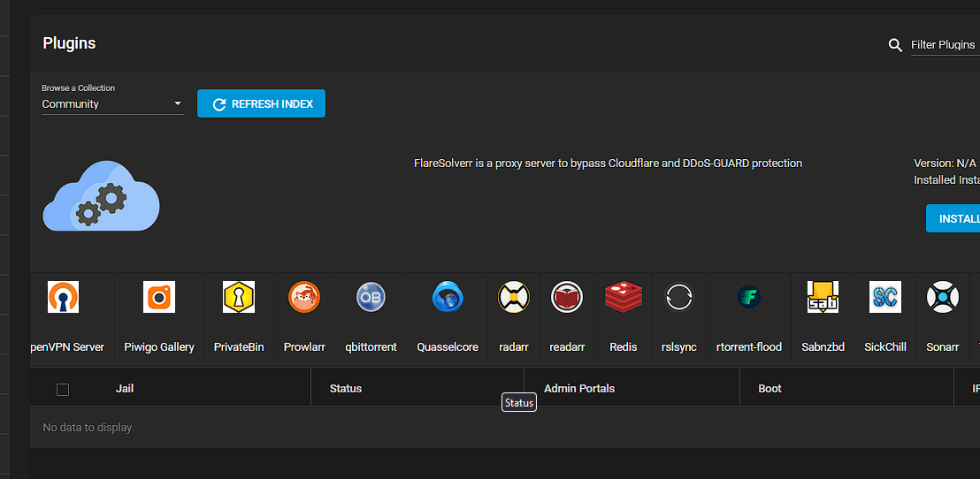Select the readarr plugin icon
Image resolution: width=980 pixels, height=479 pixels.
tap(567, 297)
